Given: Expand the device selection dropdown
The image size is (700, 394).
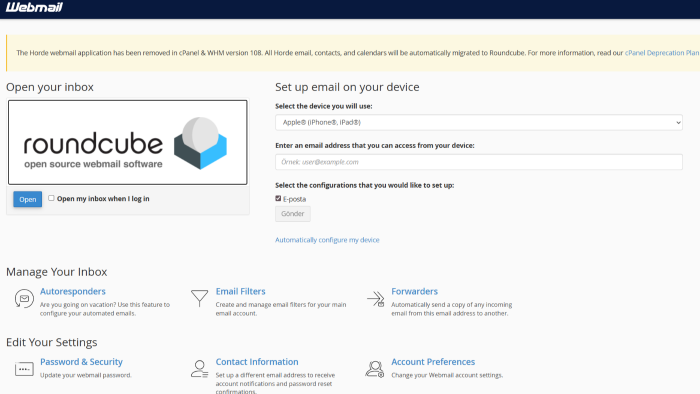Looking at the screenshot, I should (x=479, y=122).
